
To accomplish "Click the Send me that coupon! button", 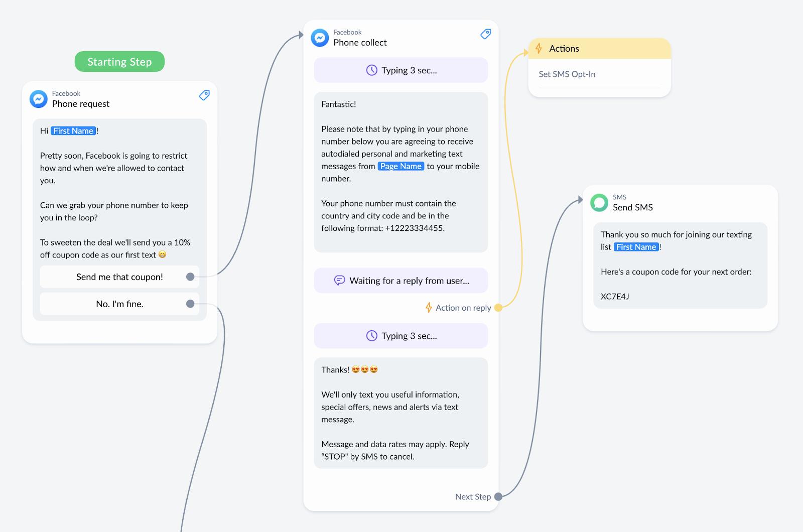I will tap(119, 277).
